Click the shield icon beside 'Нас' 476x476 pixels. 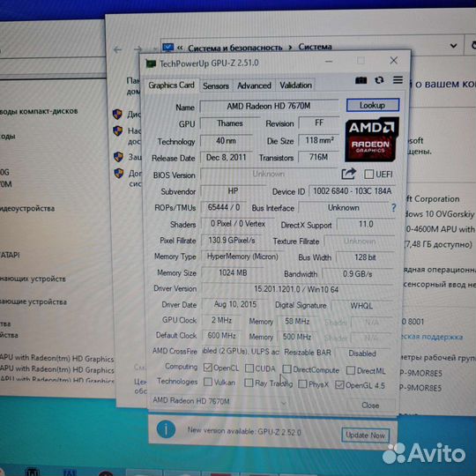[118, 131]
